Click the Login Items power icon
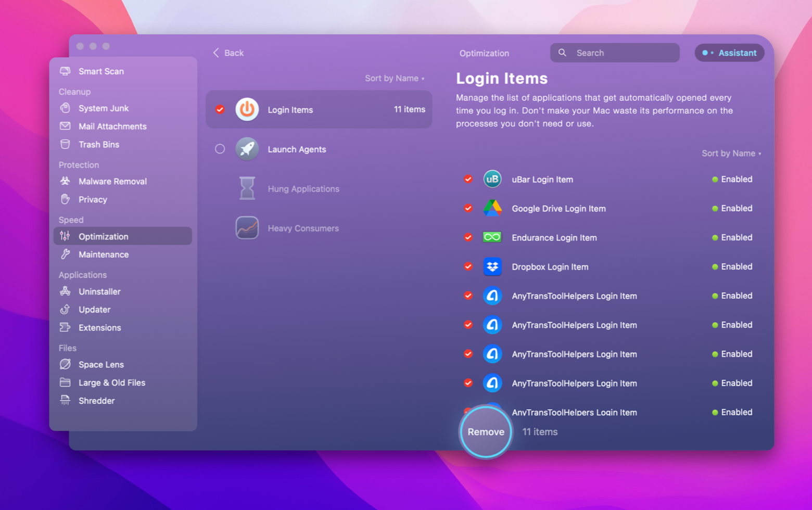Viewport: 812px width, 510px height. pyautogui.click(x=247, y=110)
